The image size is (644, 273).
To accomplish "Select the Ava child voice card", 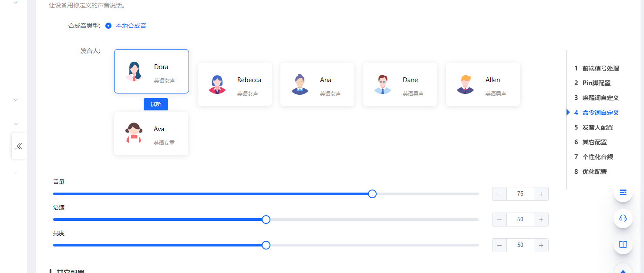I will pos(151,133).
